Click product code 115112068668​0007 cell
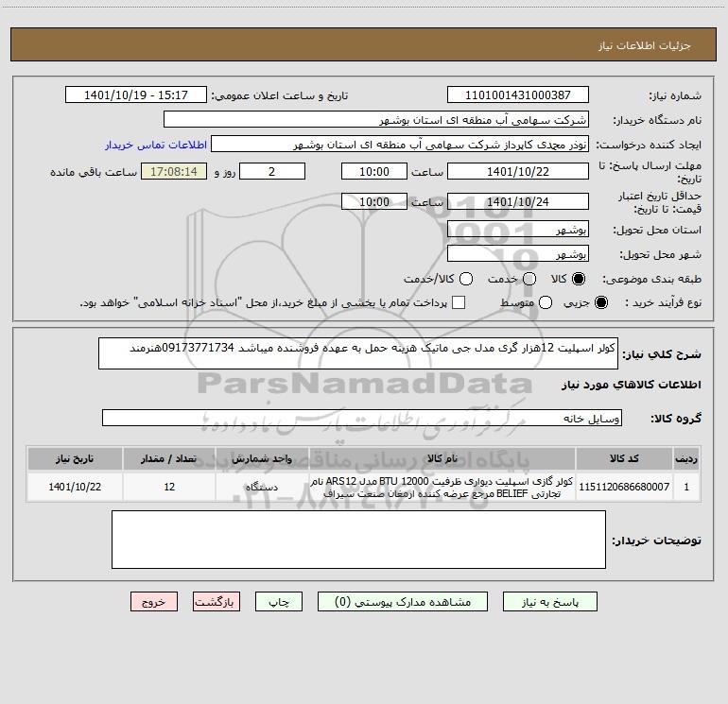This screenshot has height=704, width=728. click(x=624, y=487)
